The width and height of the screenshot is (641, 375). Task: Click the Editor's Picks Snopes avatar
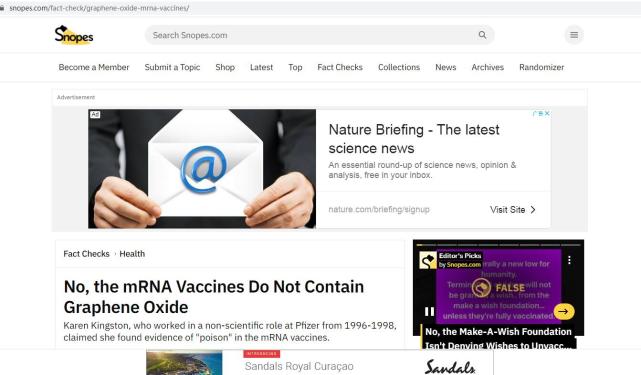(x=428, y=260)
